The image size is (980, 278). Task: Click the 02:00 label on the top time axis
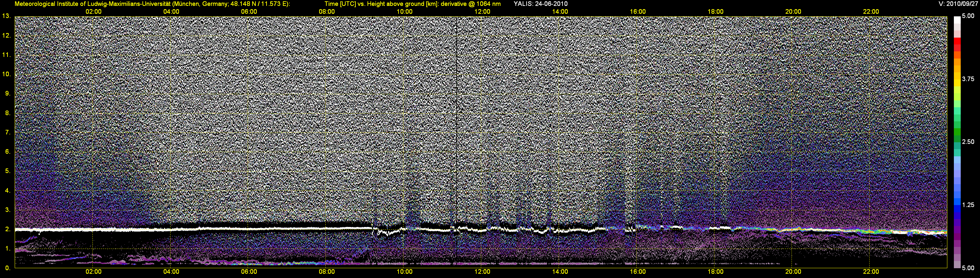93,12
